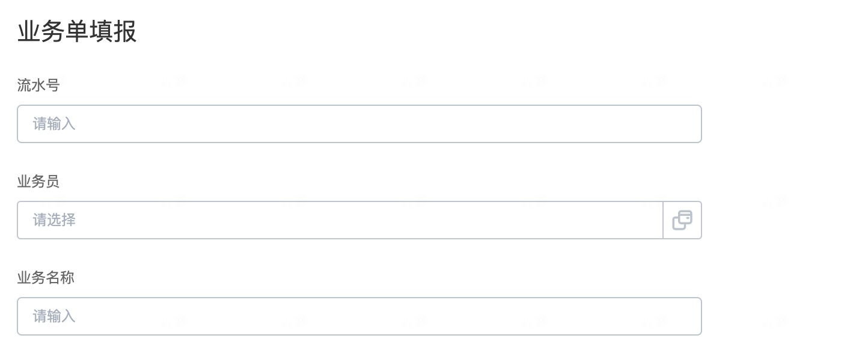Click the 业务名称 field label
868x362 pixels.
[x=46, y=278]
